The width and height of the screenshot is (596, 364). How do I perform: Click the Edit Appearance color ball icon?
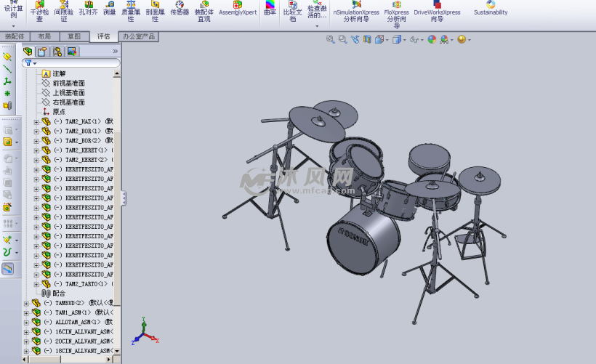tap(432, 40)
